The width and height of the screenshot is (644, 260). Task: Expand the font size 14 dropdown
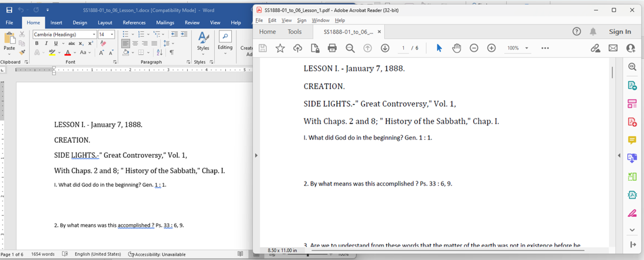112,35
